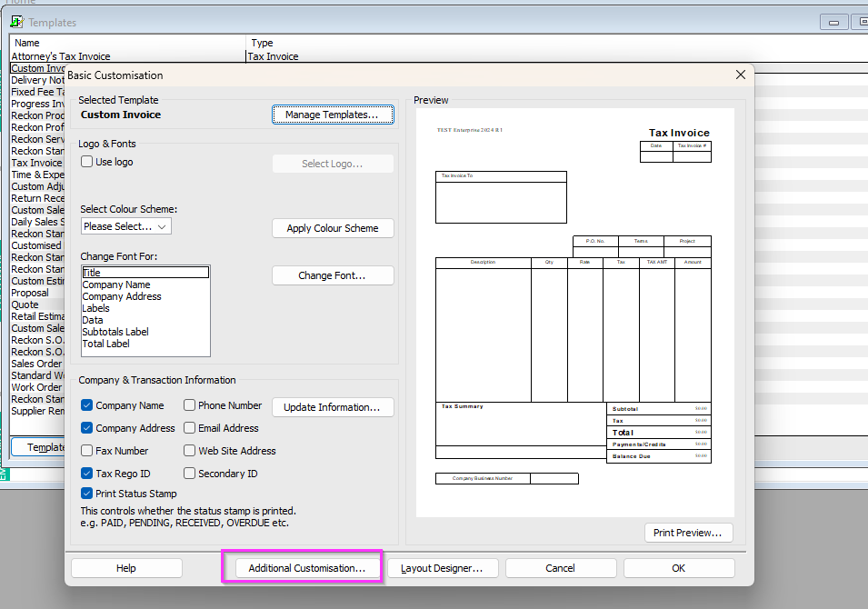
Task: Minimize the Templates window
Action: (x=833, y=22)
